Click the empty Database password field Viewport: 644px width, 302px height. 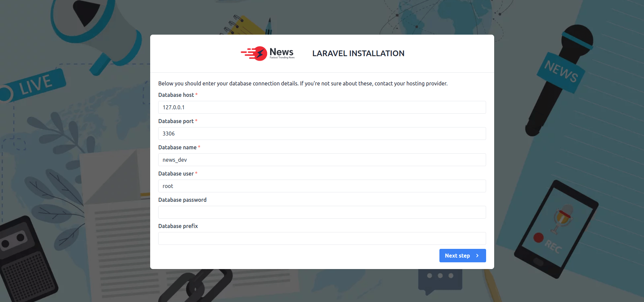pos(322,212)
